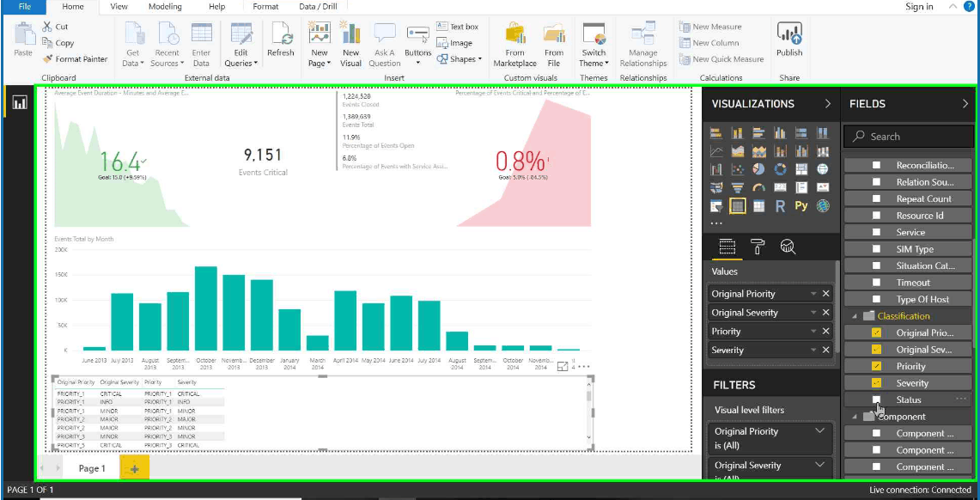Click Sign in link

pos(919,7)
